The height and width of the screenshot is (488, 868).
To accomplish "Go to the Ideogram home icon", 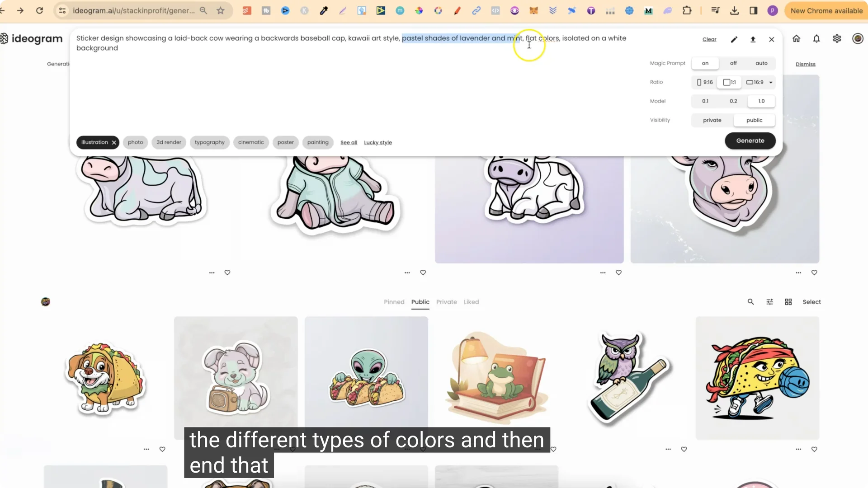I will (x=797, y=39).
